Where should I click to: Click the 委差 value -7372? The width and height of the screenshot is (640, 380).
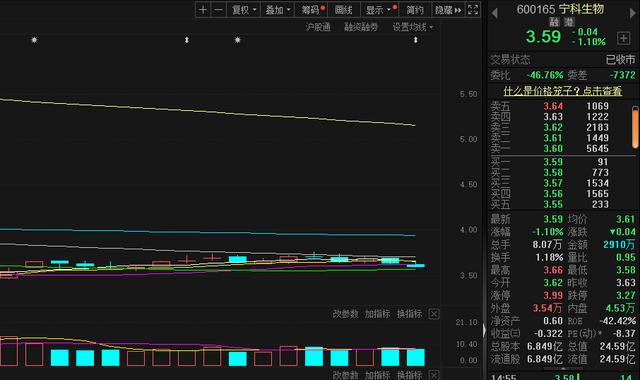(622, 75)
